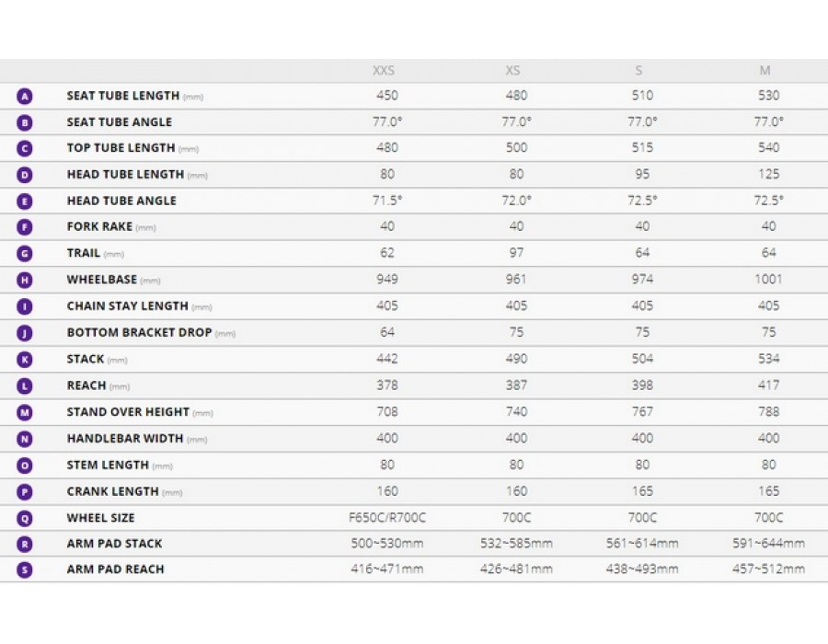Select the purple L icon for Reach
Viewport: 828px width, 644px height.
point(25,386)
